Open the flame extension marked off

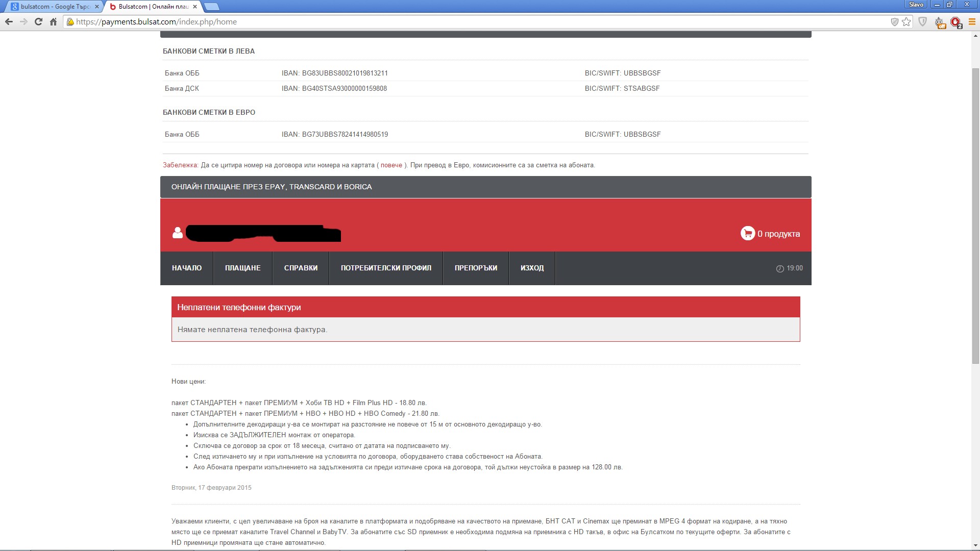940,22
